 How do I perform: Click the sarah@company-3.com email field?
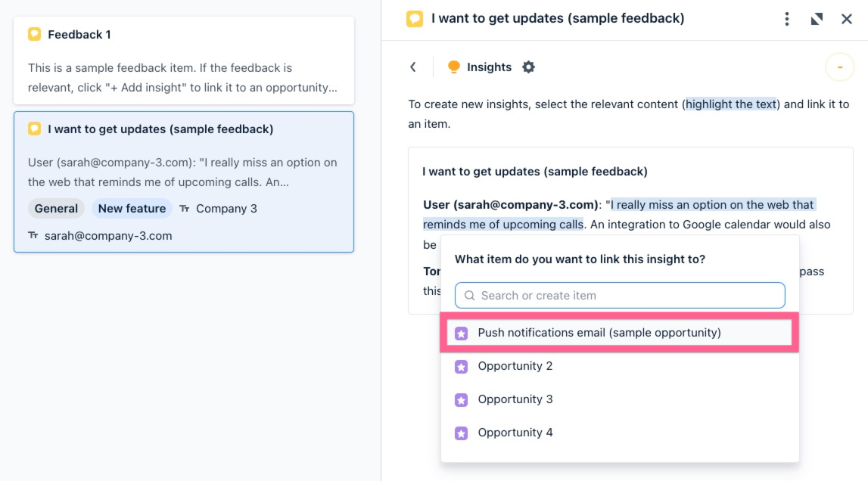pyautogui.click(x=108, y=236)
